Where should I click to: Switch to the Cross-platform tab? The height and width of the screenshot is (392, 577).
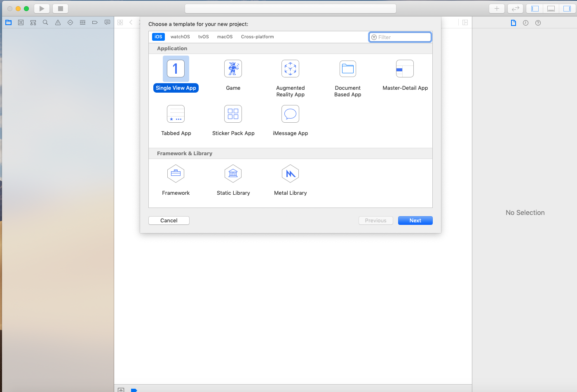258,37
